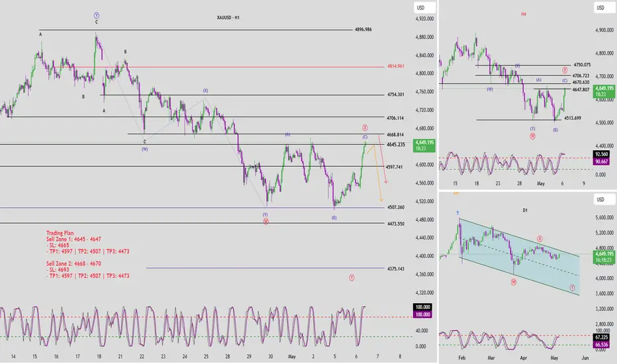Click the TP targets line under Sell Zone 2
Image resolution: width=617 pixels, height=364 pixels.
pyautogui.click(x=88, y=276)
